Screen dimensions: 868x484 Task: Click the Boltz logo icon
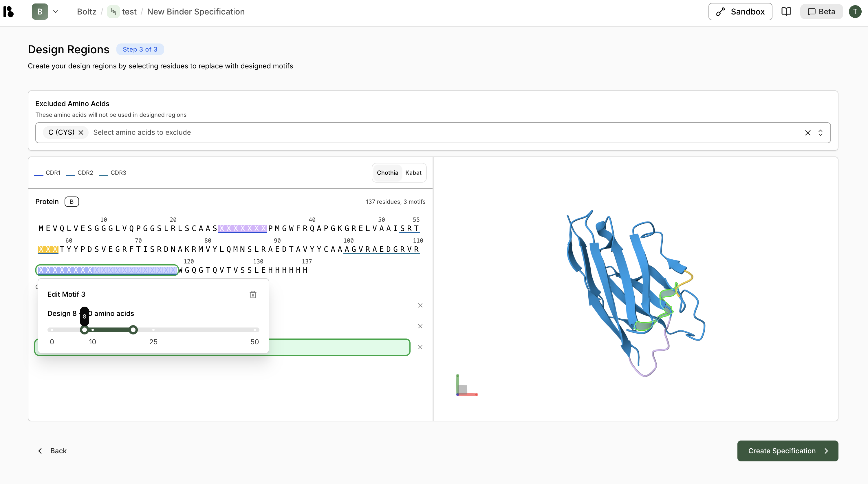(x=8, y=12)
